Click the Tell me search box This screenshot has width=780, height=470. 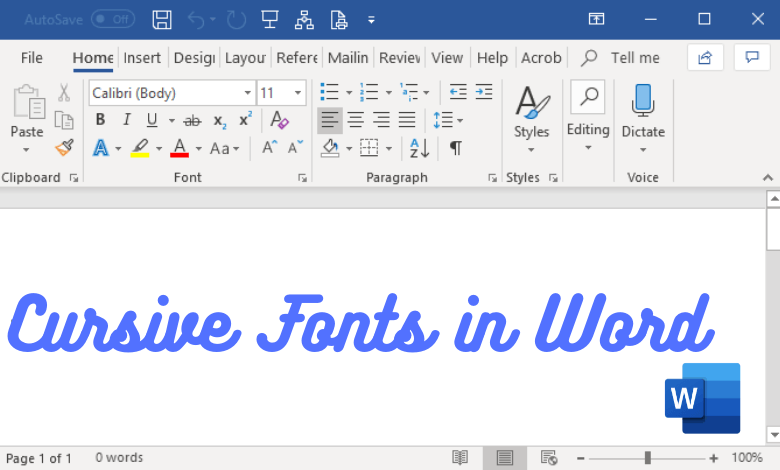coord(622,58)
